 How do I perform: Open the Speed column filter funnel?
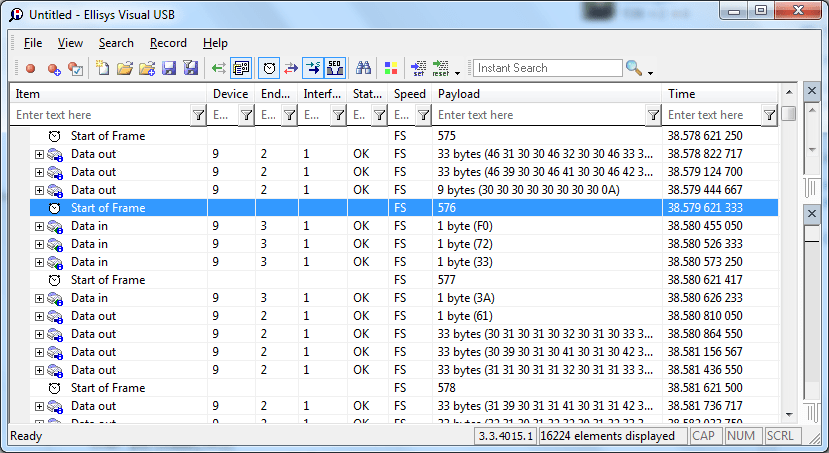[x=423, y=115]
